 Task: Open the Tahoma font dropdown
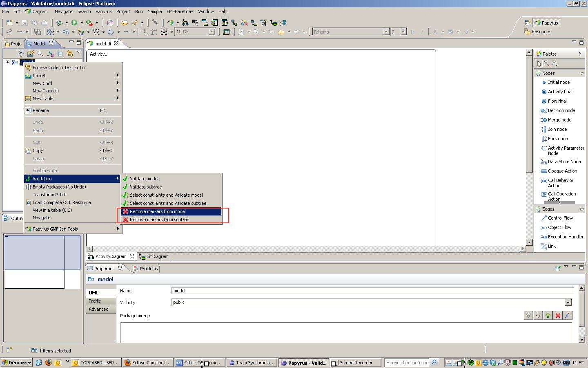pos(386,31)
